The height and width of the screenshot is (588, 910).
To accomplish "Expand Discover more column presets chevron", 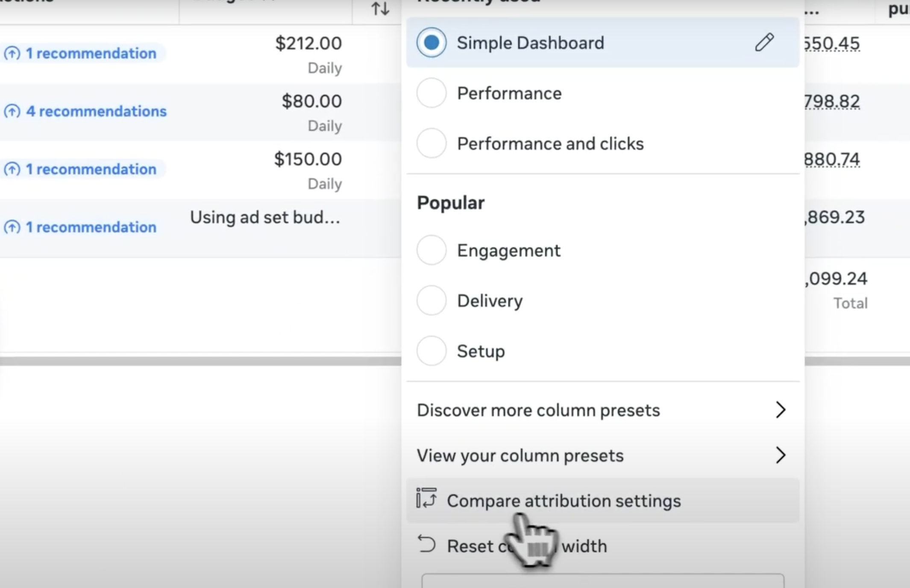I will [x=780, y=410].
